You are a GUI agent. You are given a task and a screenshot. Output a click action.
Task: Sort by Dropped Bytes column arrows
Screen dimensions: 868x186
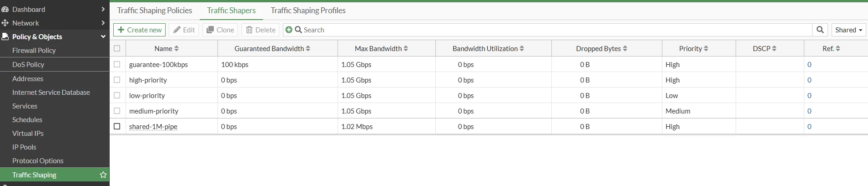tap(625, 48)
